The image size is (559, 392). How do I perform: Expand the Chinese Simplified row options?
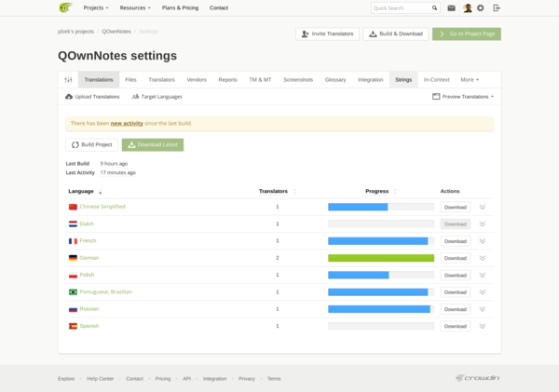[482, 207]
